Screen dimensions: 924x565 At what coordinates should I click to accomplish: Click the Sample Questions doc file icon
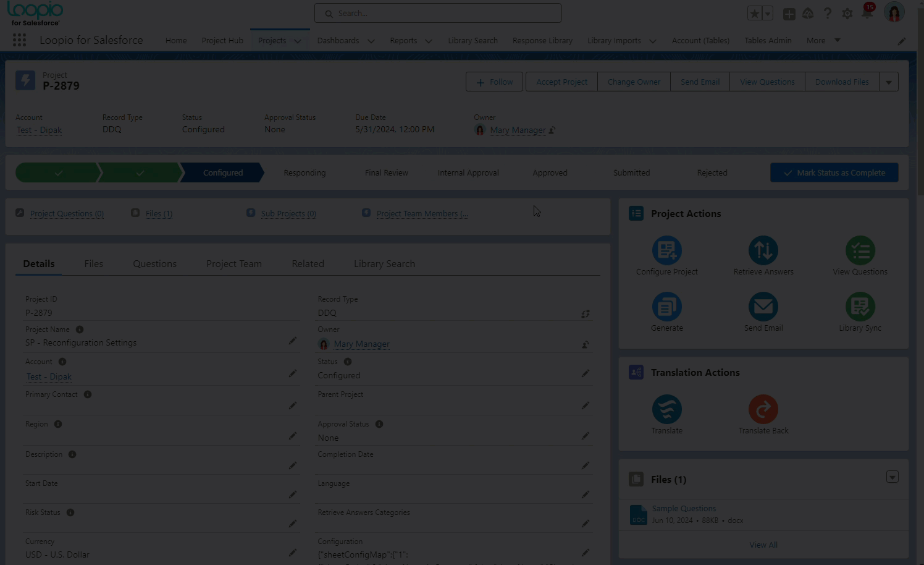(639, 515)
